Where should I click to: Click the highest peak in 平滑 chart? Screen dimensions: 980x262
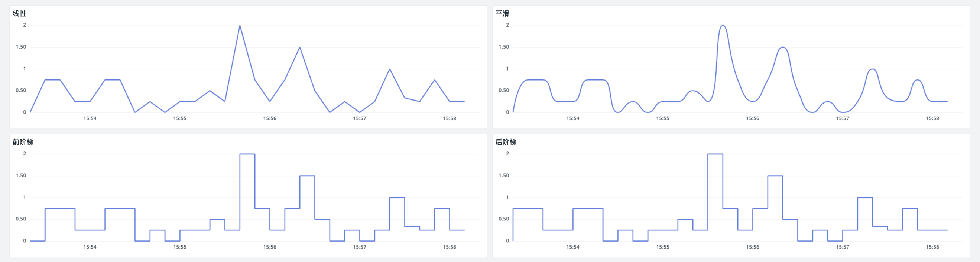[723, 26]
